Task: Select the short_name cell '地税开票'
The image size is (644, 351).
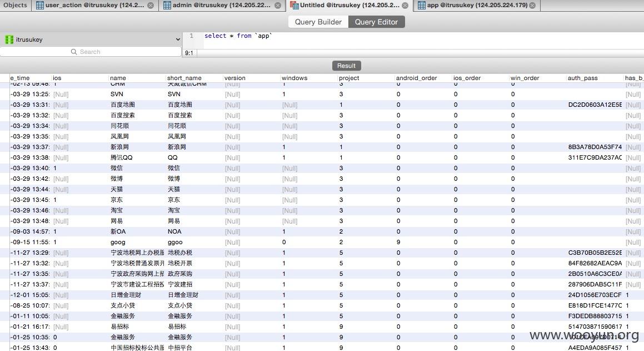Action: click(x=180, y=264)
